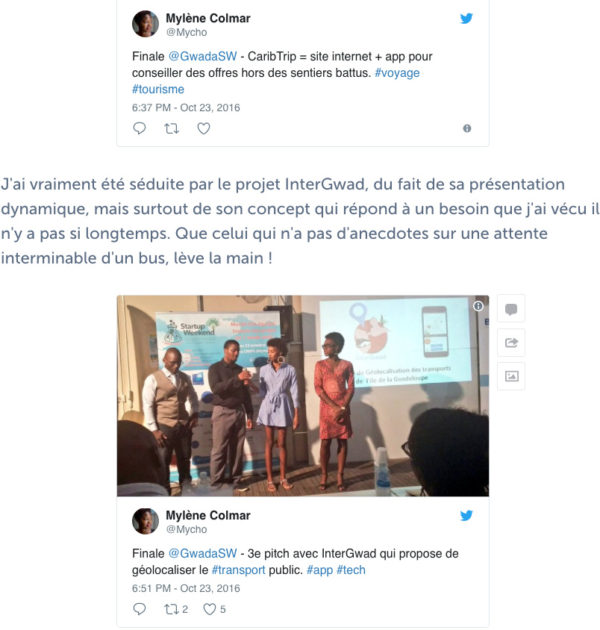Retweet the InterGwad tweet showing 2 retweets
This screenshot has height=630, width=600.
[176, 610]
